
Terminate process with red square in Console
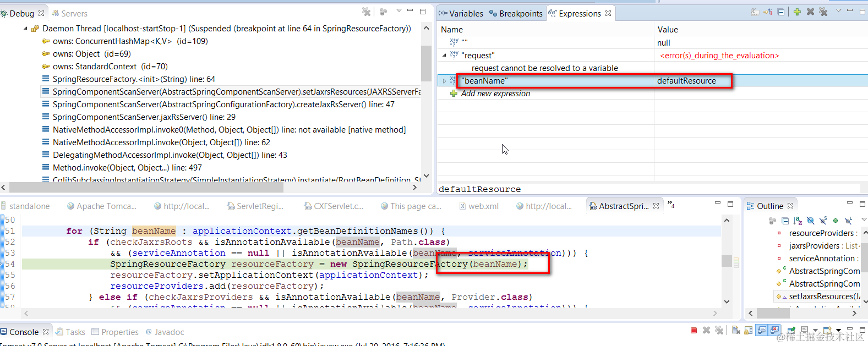[694, 330]
